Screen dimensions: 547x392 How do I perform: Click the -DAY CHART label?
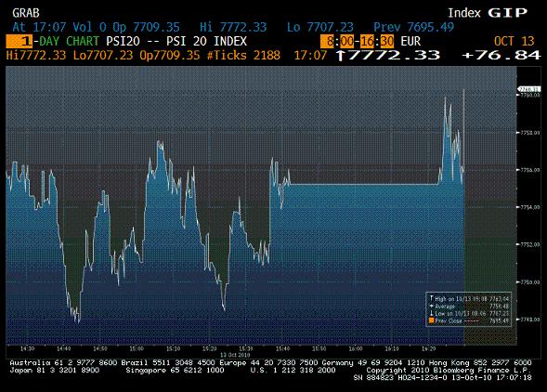pyautogui.click(x=66, y=41)
